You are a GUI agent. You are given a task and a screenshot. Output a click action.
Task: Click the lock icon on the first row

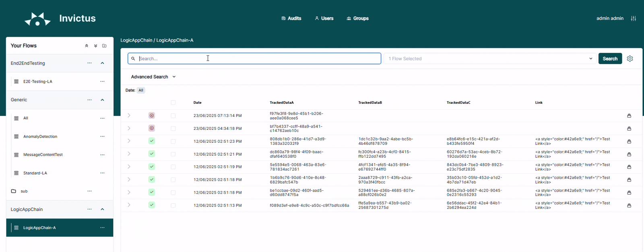629,116
